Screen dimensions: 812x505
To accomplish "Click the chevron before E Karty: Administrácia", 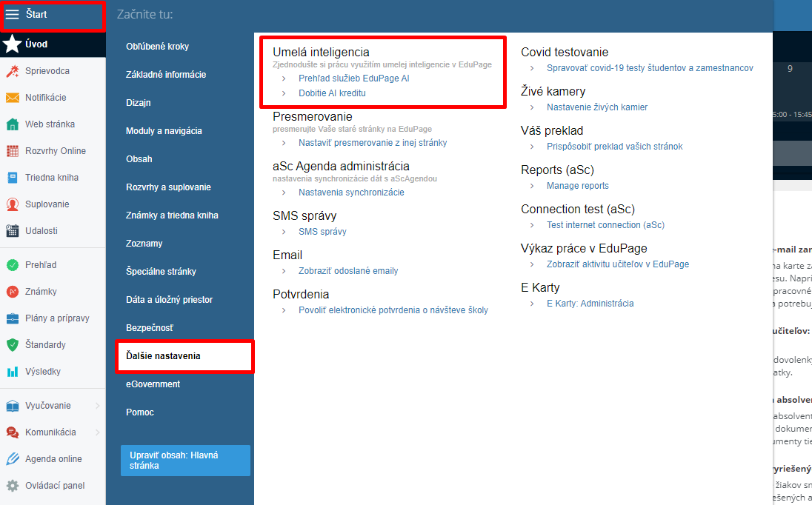I will click(x=532, y=304).
